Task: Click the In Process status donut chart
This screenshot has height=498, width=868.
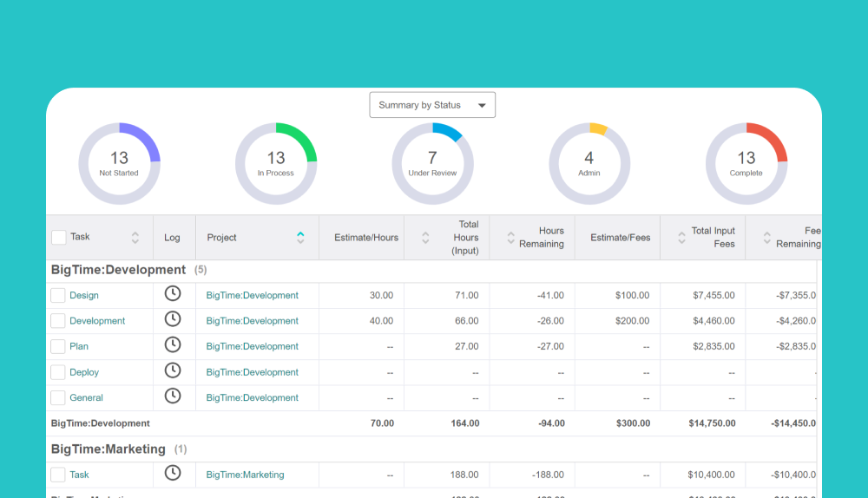Action: pyautogui.click(x=276, y=164)
